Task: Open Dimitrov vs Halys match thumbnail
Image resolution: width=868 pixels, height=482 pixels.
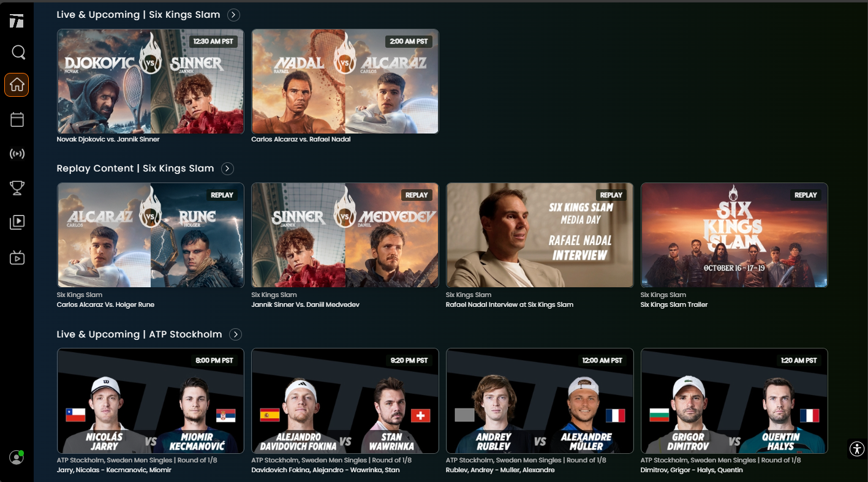Action: point(734,401)
